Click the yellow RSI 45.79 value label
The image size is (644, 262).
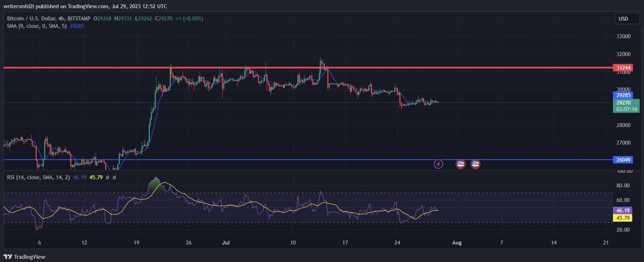point(622,218)
